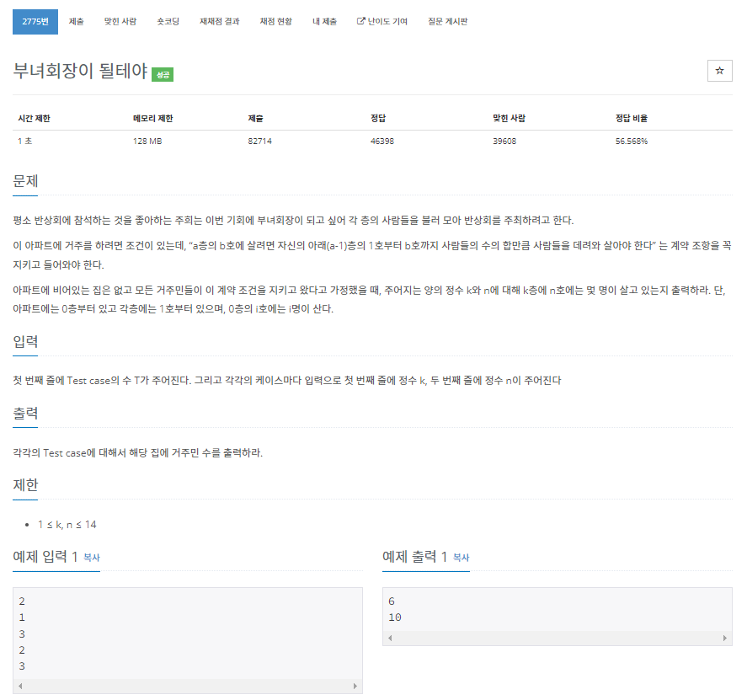Click the output value 10
The height and width of the screenshot is (700, 747).
pyautogui.click(x=395, y=617)
